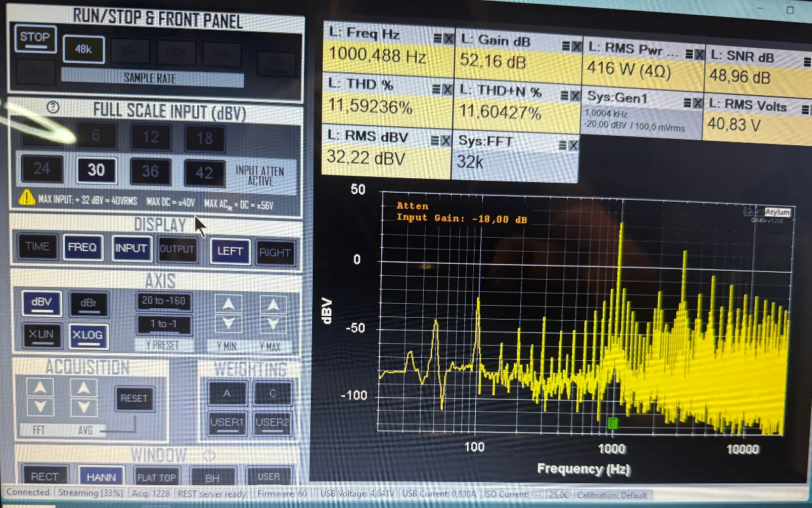Click the help icon beside FULL SCALE INPUT
812x508 pixels.
coord(53,108)
